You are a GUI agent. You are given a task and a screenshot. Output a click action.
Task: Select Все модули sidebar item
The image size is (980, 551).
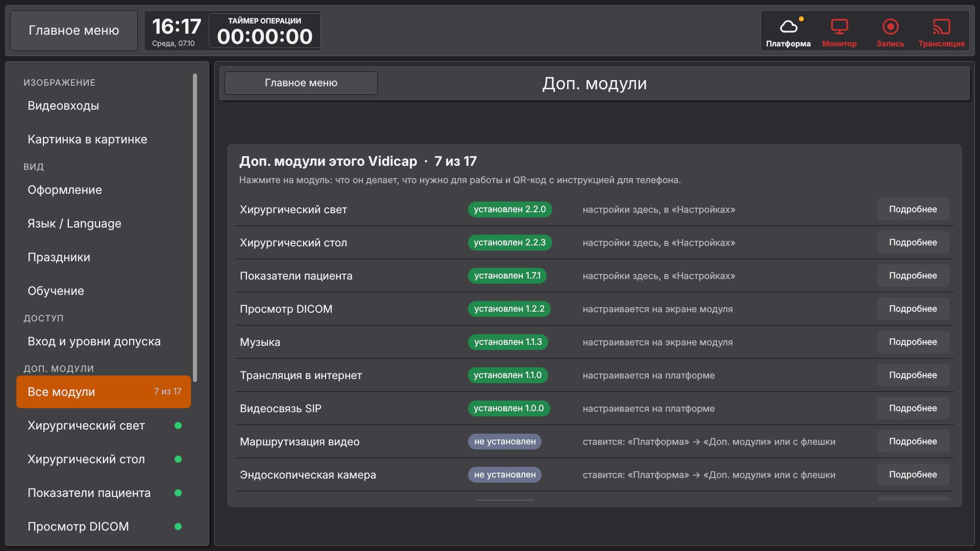coord(104,392)
